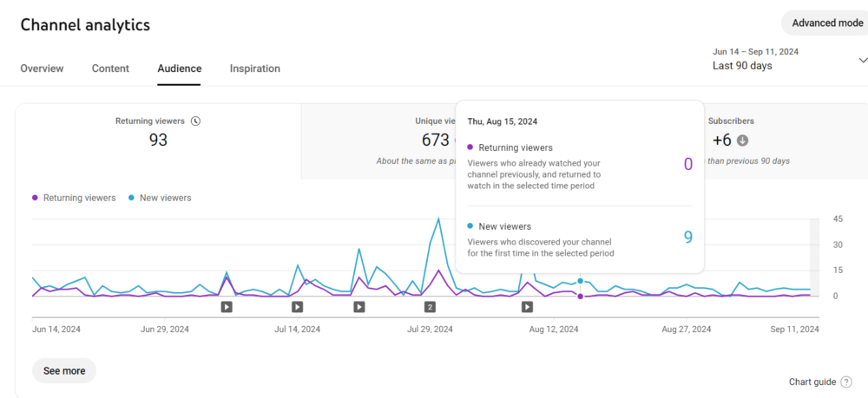Click the down-arrow icon next to +6 subscribers
Viewport: 868px width, 398px height.
point(743,140)
